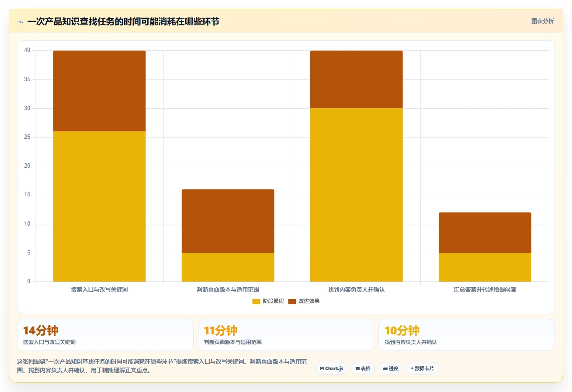The width and height of the screenshot is (572, 392).
Task: Open the 10分钟 stat card
Action: tap(466, 335)
